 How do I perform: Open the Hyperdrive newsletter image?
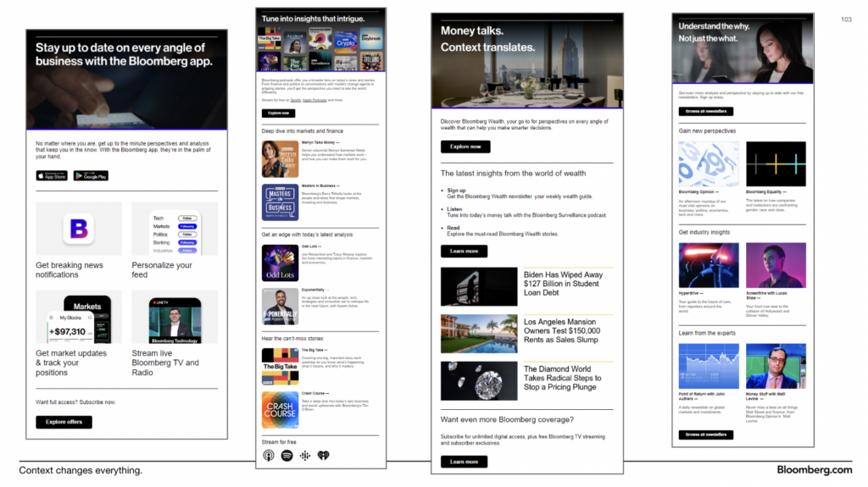coord(709,265)
